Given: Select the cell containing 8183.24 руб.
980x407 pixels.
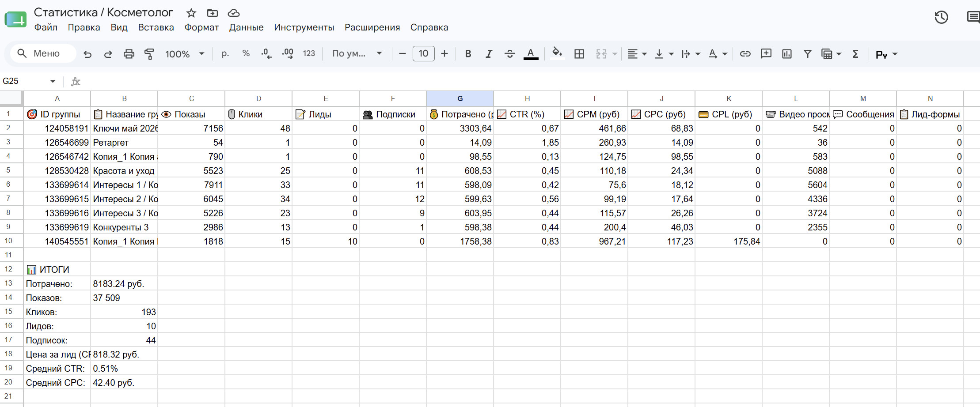Looking at the screenshot, I should [124, 284].
